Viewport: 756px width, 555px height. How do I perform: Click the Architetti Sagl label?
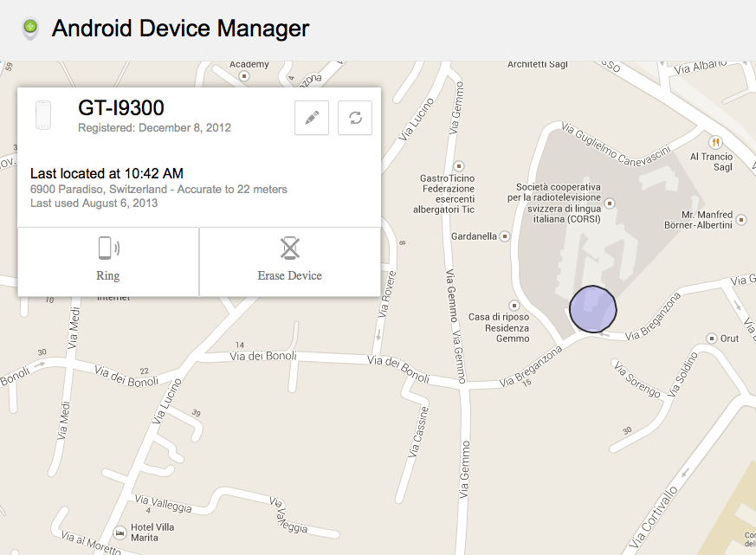point(538,64)
